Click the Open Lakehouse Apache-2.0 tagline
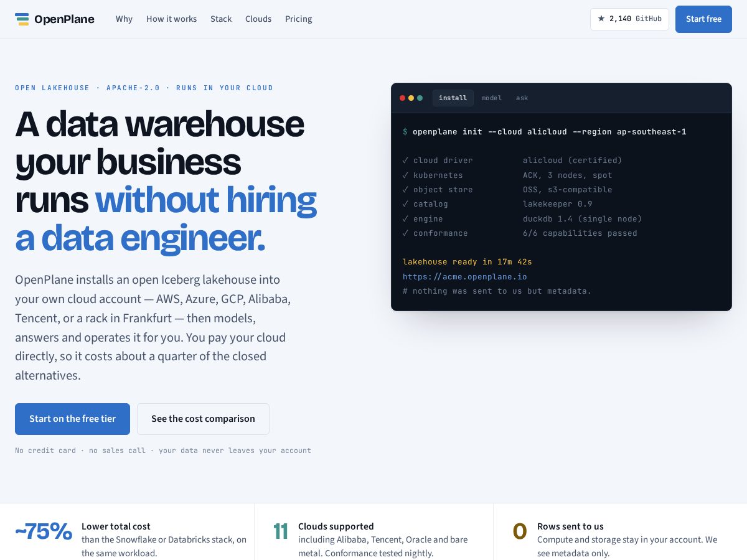The width and height of the screenshot is (747, 560). (x=144, y=88)
